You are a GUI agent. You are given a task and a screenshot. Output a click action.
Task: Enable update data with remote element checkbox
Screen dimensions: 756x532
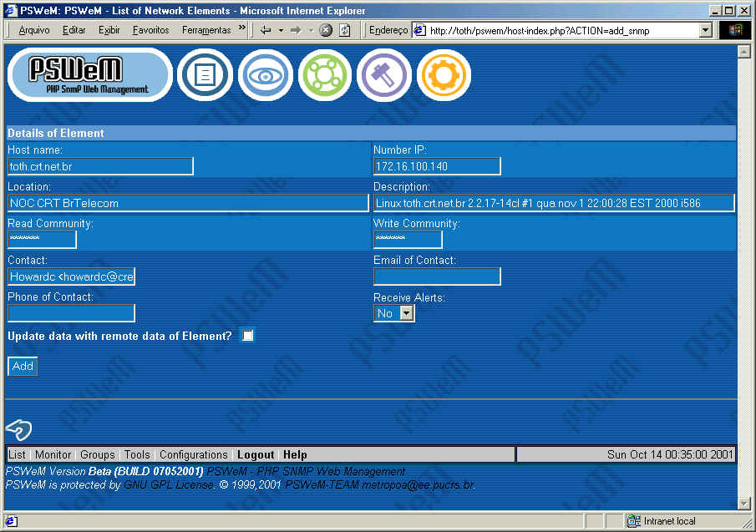pyautogui.click(x=247, y=336)
